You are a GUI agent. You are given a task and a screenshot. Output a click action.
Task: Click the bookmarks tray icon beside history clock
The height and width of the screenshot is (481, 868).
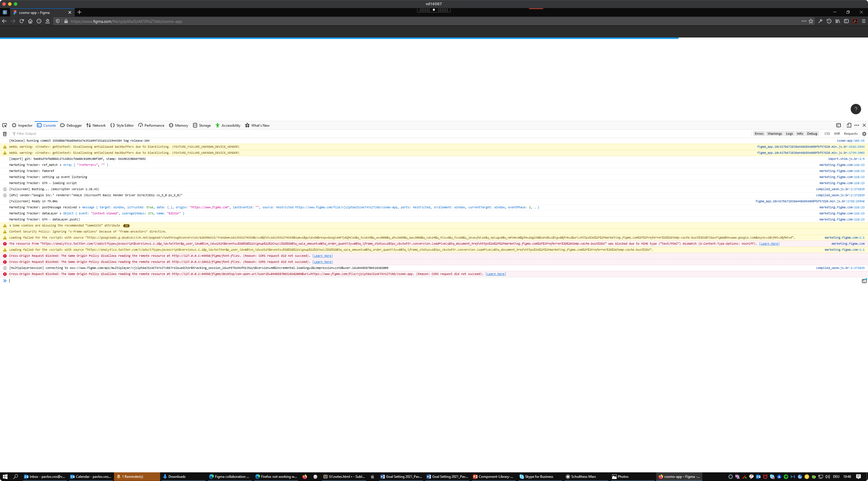(47, 21)
